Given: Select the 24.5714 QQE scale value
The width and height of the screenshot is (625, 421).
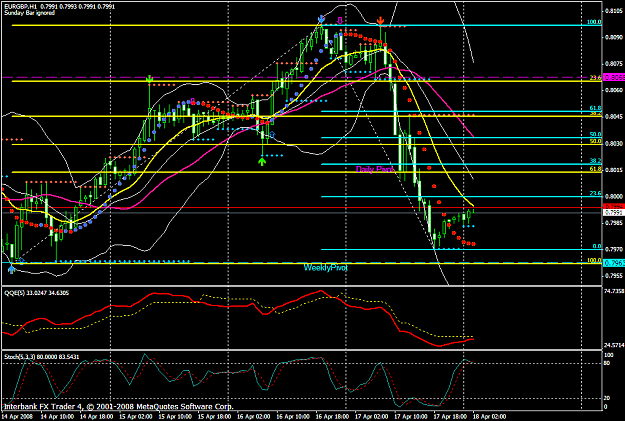Looking at the screenshot, I should 614,345.
